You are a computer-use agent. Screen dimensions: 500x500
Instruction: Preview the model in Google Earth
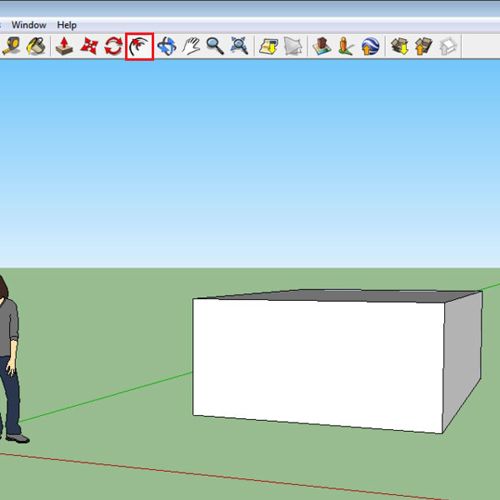pyautogui.click(x=370, y=46)
